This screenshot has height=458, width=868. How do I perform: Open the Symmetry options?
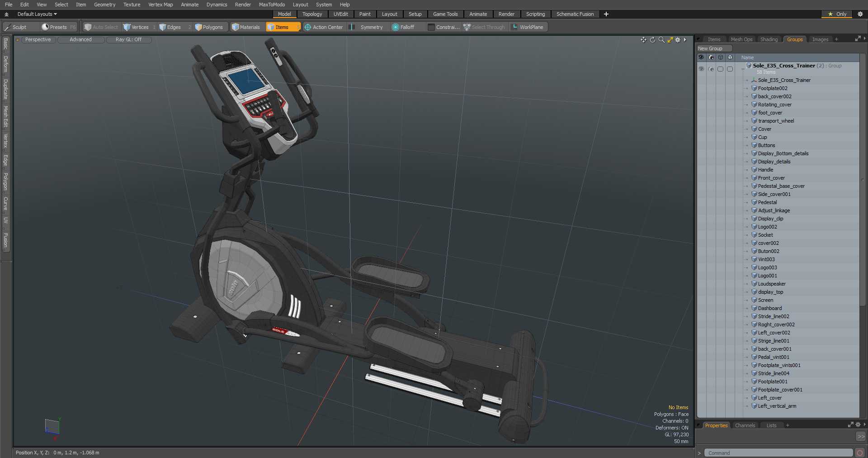click(x=367, y=27)
